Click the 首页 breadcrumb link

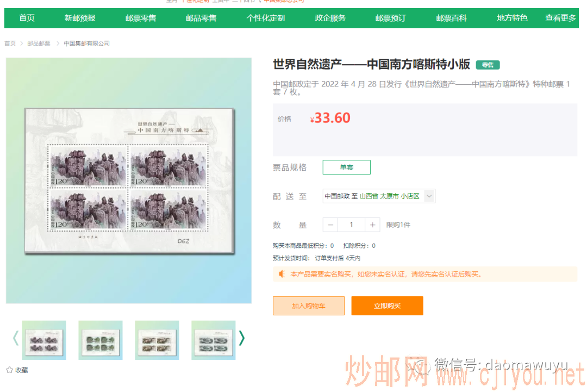10,43
